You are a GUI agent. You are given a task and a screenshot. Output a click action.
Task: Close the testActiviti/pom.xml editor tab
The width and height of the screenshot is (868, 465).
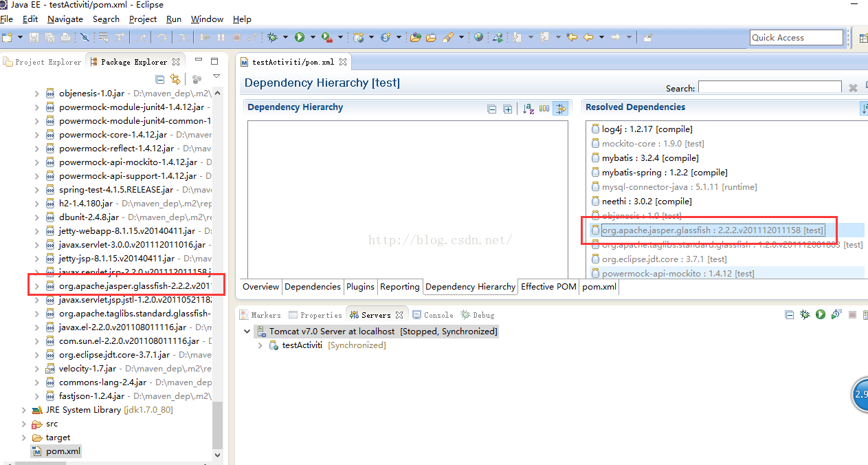[343, 62]
